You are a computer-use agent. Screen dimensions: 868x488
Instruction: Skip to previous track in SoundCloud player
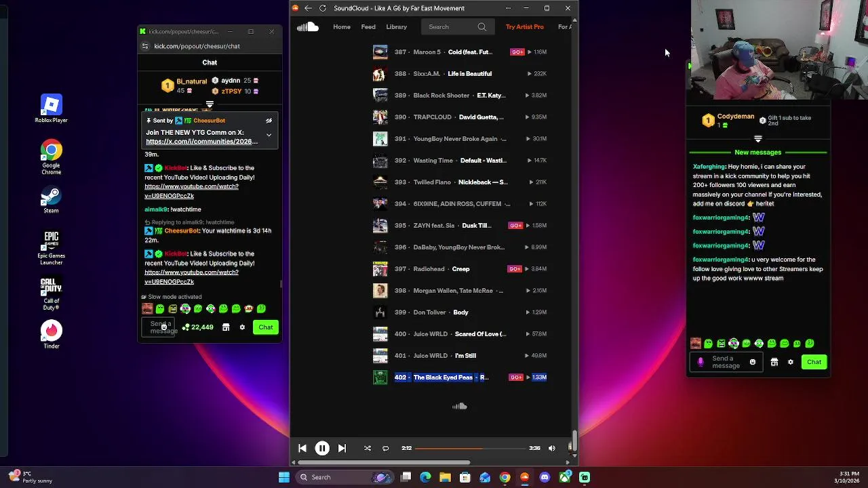pyautogui.click(x=302, y=448)
